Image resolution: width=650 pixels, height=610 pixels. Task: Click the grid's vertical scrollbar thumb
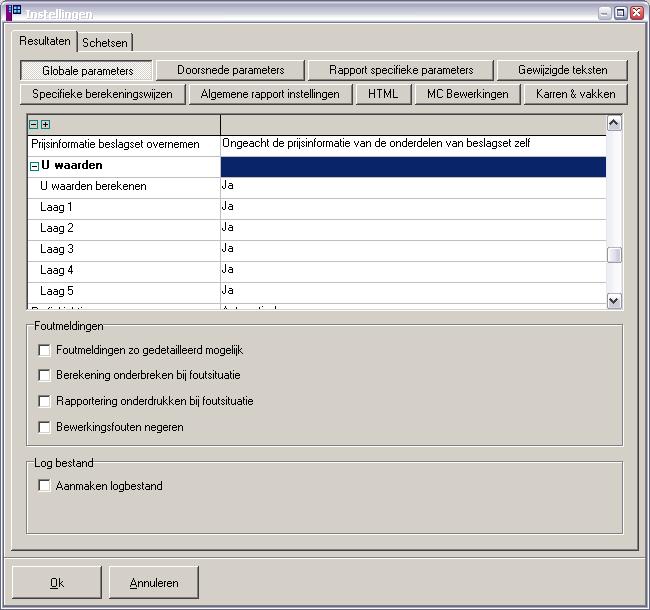[614, 255]
